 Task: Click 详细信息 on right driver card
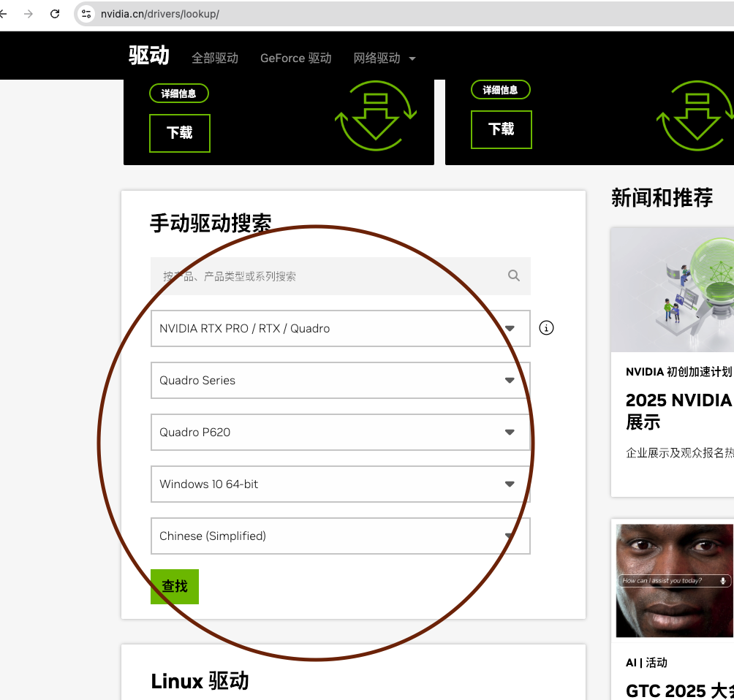(500, 90)
